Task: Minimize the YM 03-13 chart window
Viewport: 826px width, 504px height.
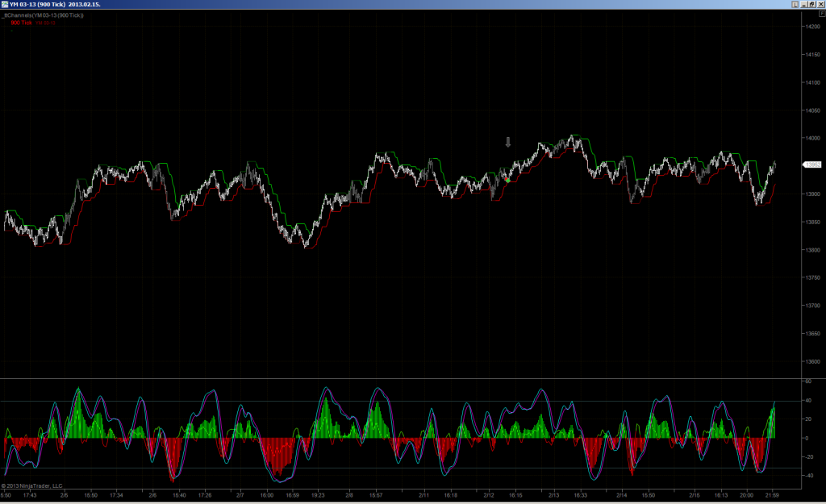Action: [804, 4]
